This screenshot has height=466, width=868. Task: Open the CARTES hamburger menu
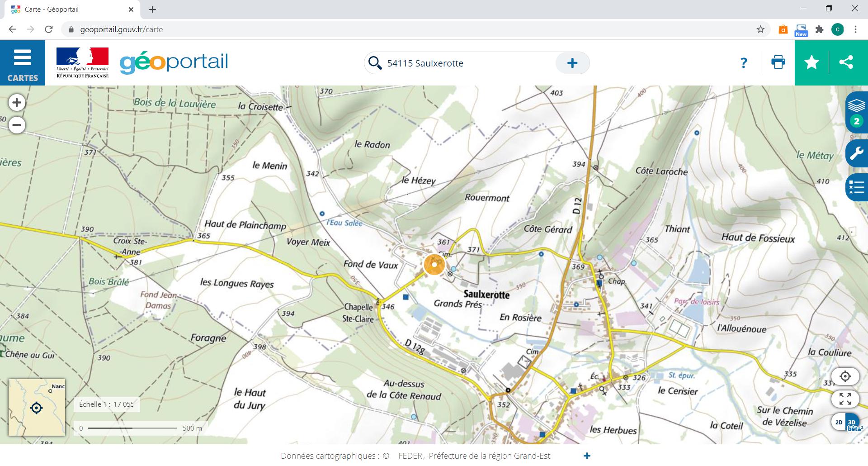coord(23,63)
